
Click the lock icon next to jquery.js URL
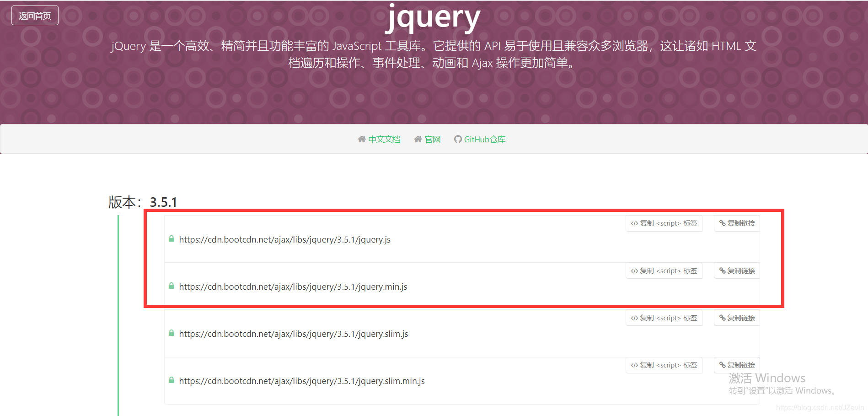[171, 238]
